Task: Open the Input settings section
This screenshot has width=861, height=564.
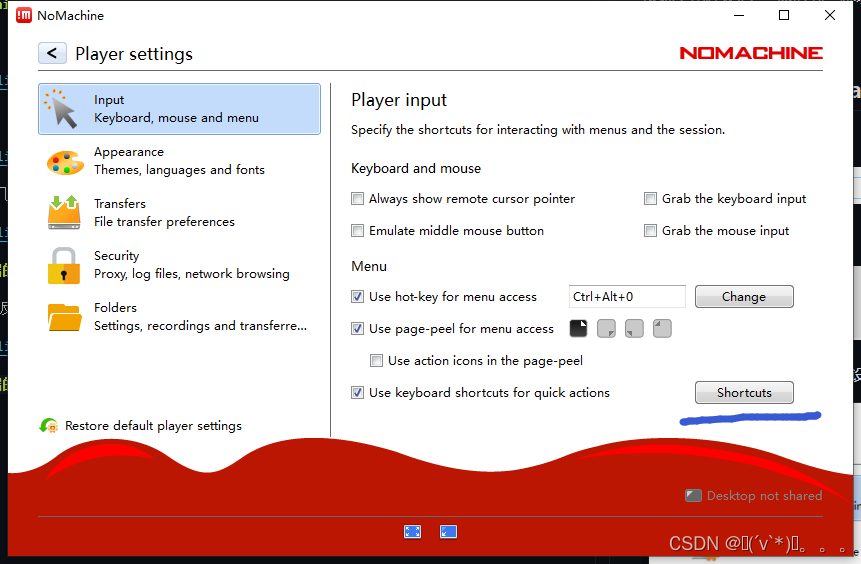Action: tap(179, 109)
